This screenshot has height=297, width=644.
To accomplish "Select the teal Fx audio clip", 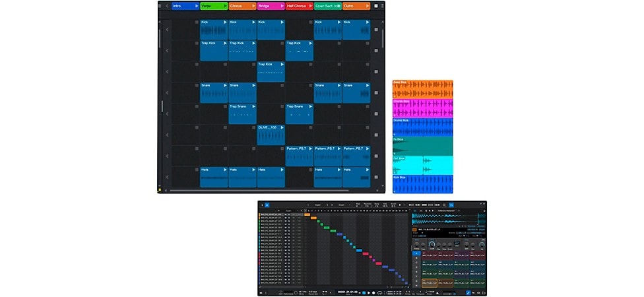I will (x=422, y=147).
